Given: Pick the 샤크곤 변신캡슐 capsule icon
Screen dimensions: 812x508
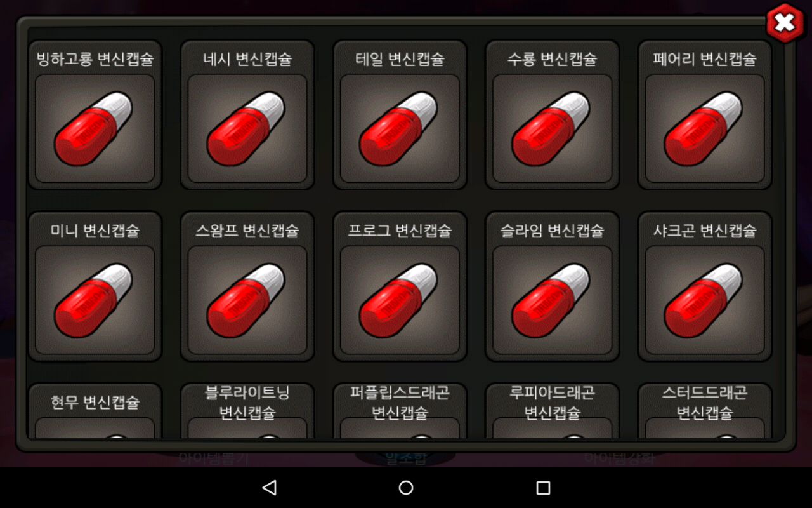Looking at the screenshot, I should (x=705, y=300).
